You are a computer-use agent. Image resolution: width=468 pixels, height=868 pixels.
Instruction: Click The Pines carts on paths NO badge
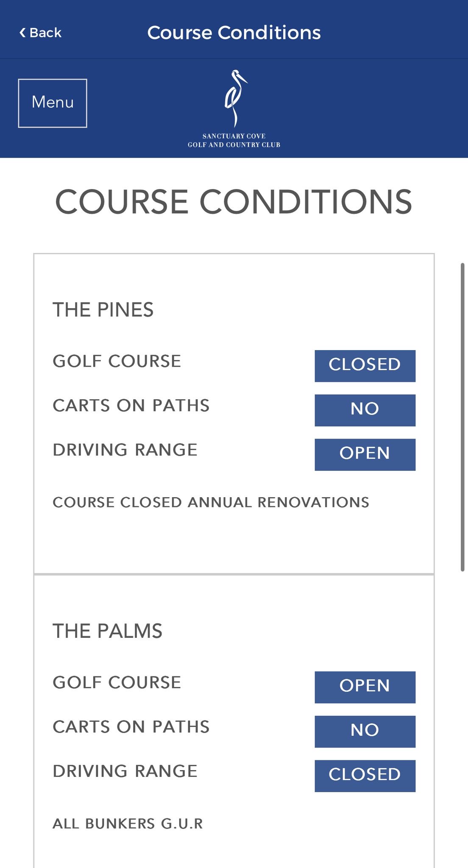[x=365, y=410]
